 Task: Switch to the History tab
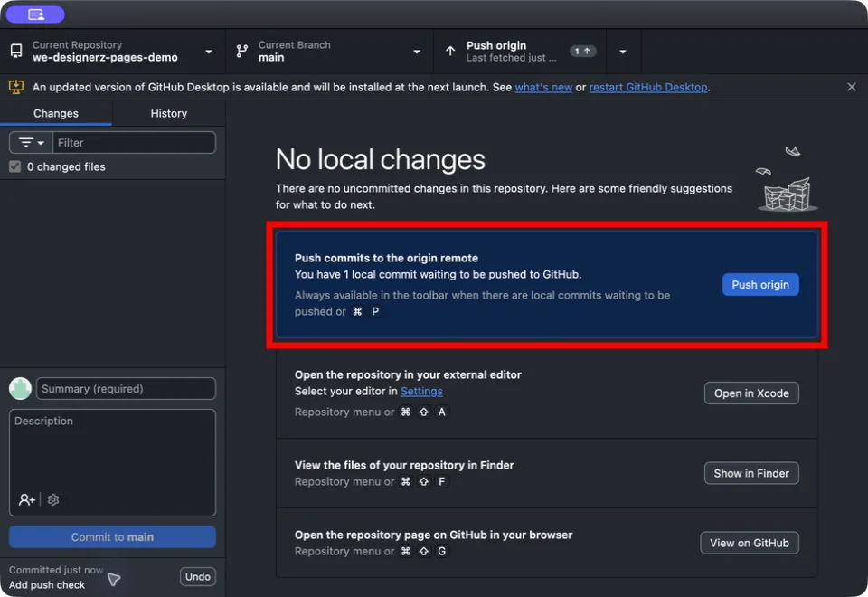click(x=169, y=113)
